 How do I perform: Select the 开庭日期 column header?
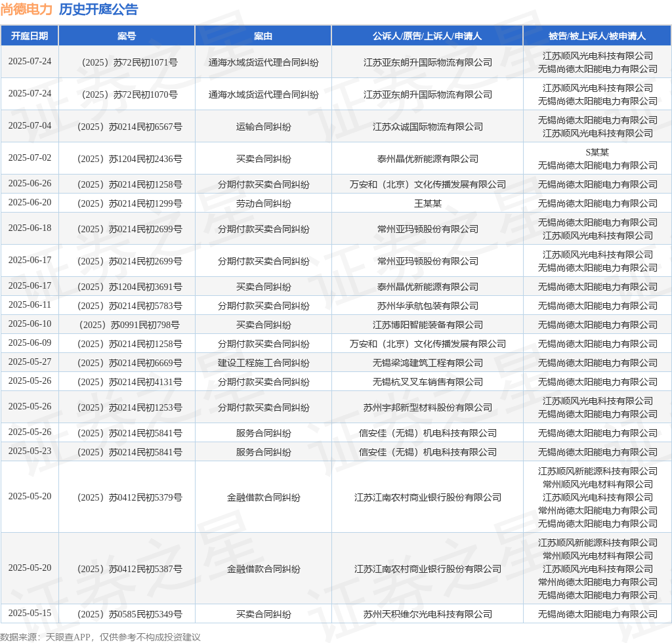coord(29,36)
